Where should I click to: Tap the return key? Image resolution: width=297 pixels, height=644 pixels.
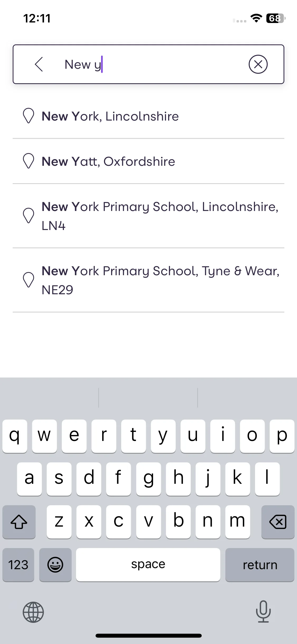(x=260, y=565)
